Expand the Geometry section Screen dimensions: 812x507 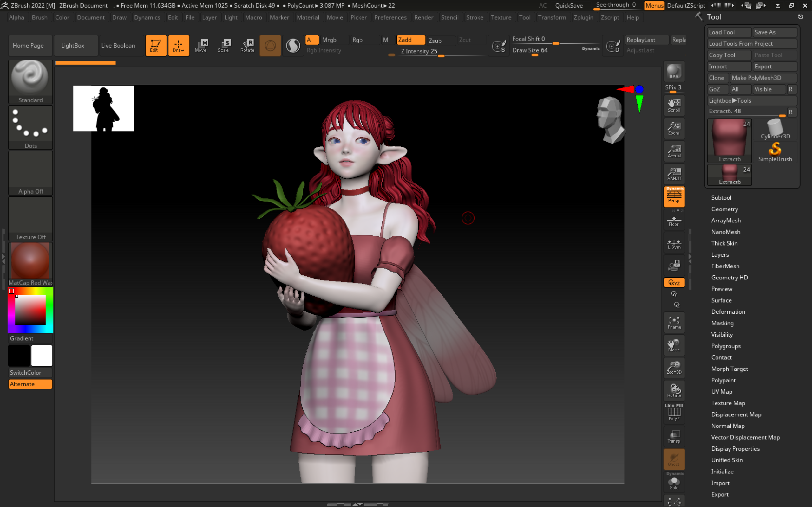(724, 209)
